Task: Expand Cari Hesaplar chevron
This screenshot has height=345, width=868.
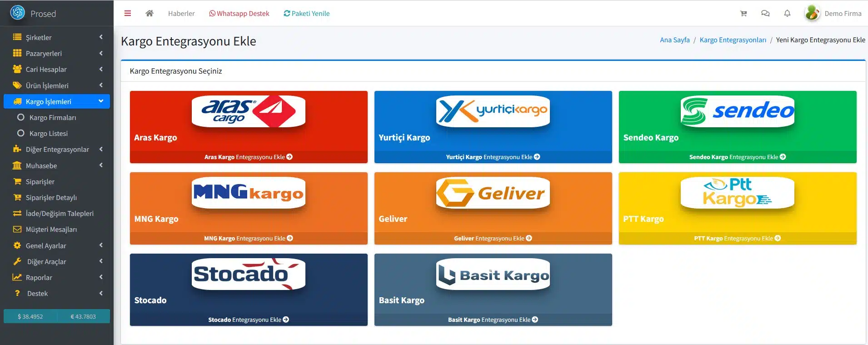Action: pos(101,69)
